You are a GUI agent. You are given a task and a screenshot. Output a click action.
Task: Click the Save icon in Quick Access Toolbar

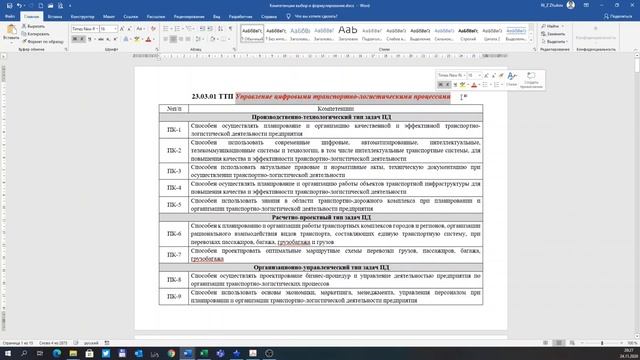(9, 6)
